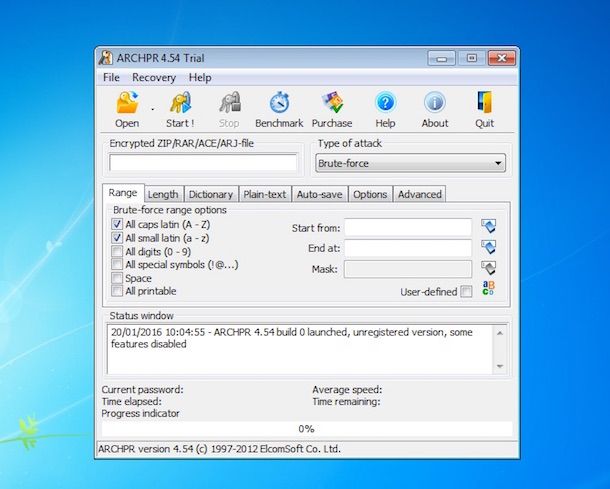This screenshot has width=610, height=489.
Task: Click the Average speed label
Action: click(347, 389)
